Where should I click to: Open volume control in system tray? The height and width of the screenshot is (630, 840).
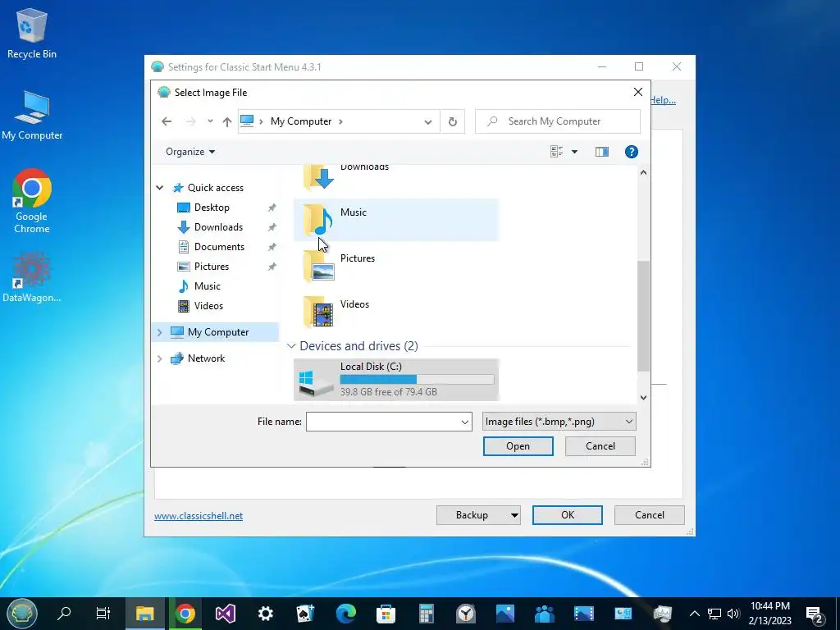[x=733, y=614]
